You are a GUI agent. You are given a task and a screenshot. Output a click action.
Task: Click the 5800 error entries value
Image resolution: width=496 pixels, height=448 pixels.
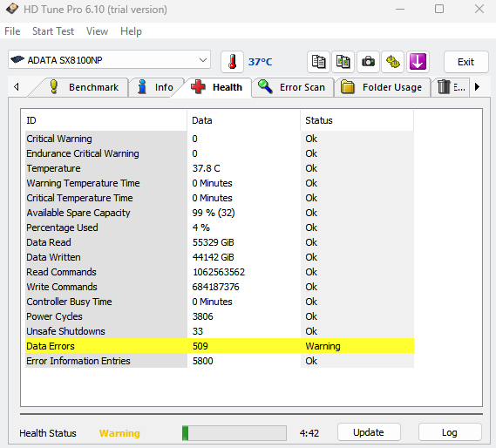point(203,361)
